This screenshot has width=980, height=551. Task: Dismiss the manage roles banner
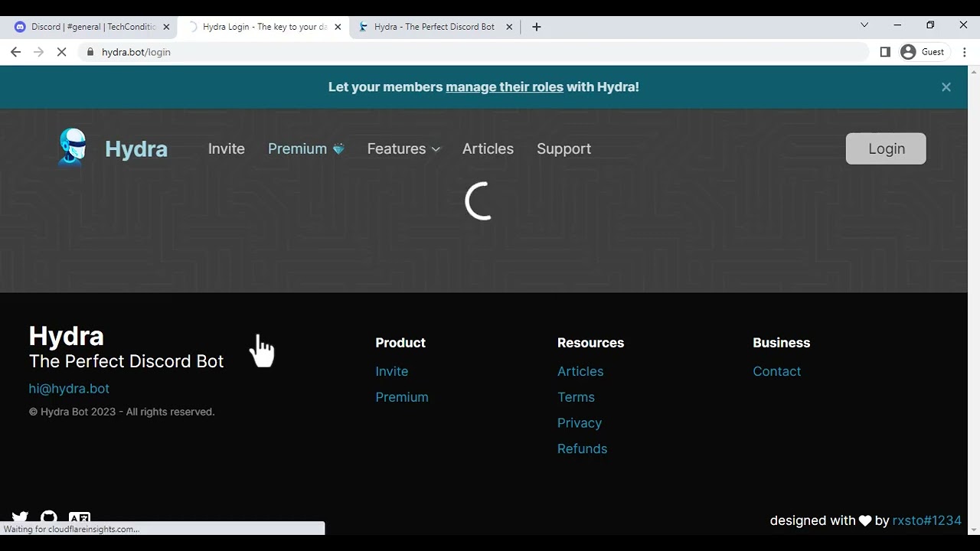(x=946, y=87)
